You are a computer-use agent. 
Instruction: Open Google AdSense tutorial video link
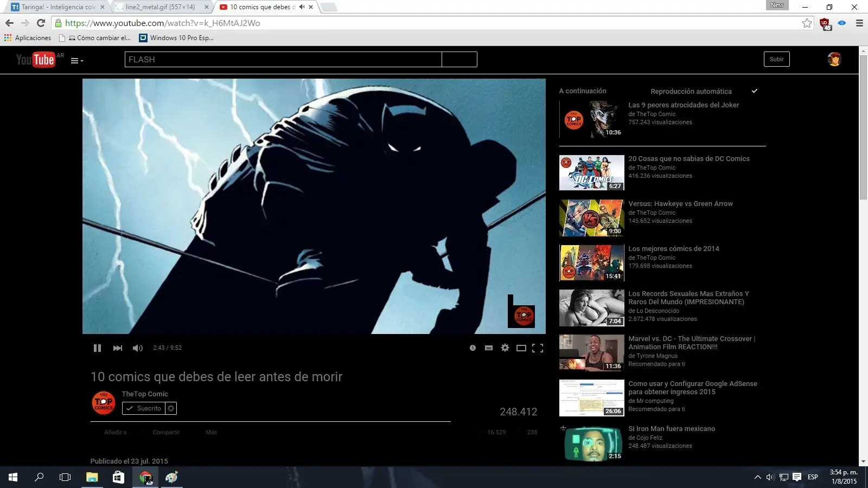click(693, 388)
